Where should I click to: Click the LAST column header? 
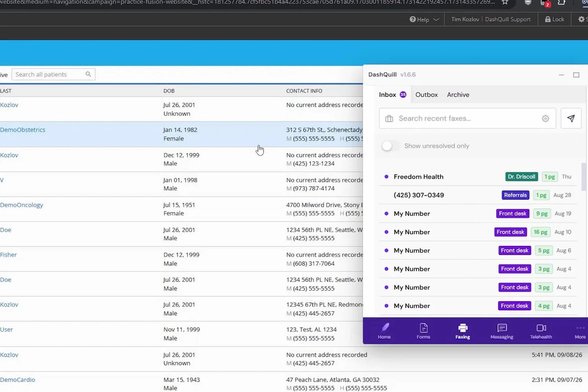[6, 91]
